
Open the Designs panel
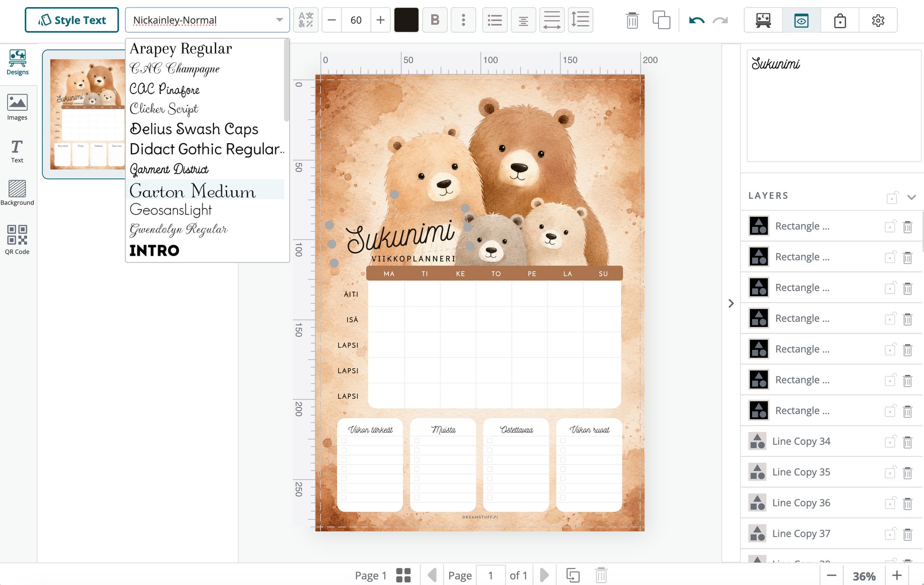click(18, 62)
